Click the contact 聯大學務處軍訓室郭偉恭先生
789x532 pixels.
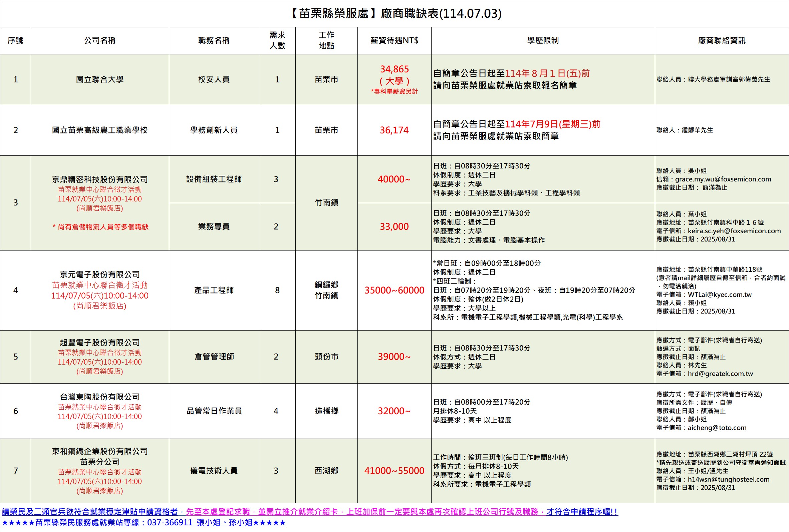(729, 79)
